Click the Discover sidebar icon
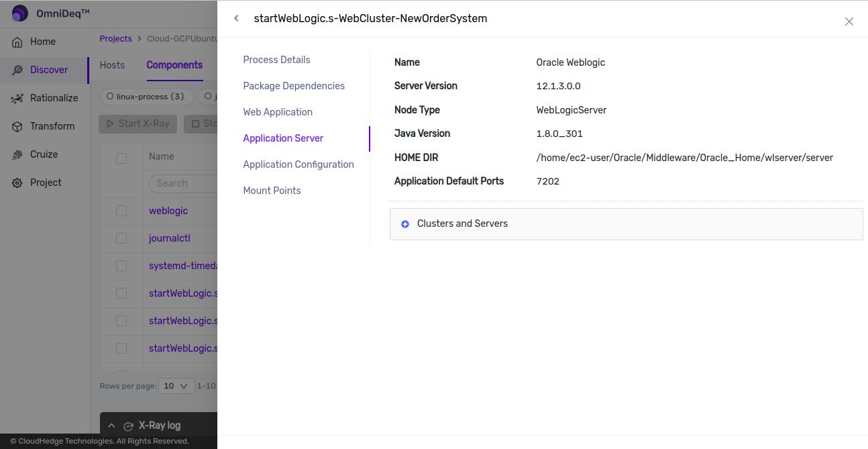 [17, 70]
